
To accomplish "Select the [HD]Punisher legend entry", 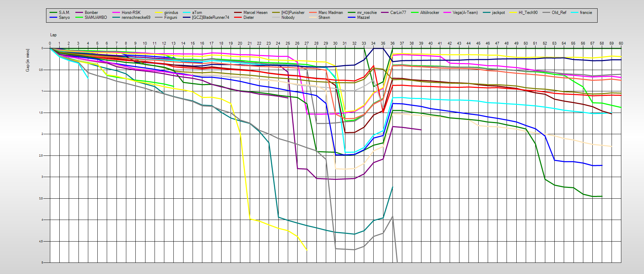I will pos(293,13).
